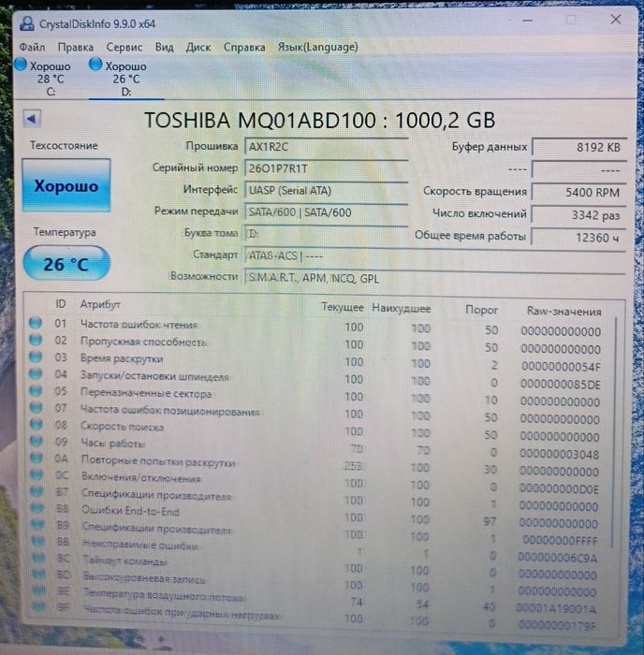Select the Запуски/остановки шпинделя row
Viewport: 644px width, 655px height.
pyautogui.click(x=317, y=378)
